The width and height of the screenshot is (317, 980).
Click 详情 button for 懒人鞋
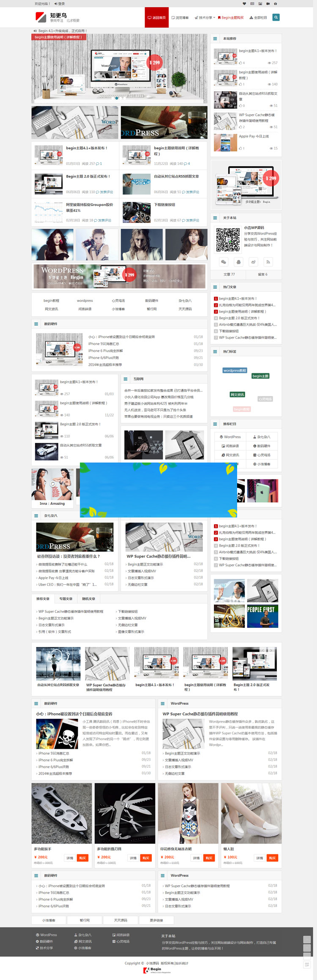(260, 858)
